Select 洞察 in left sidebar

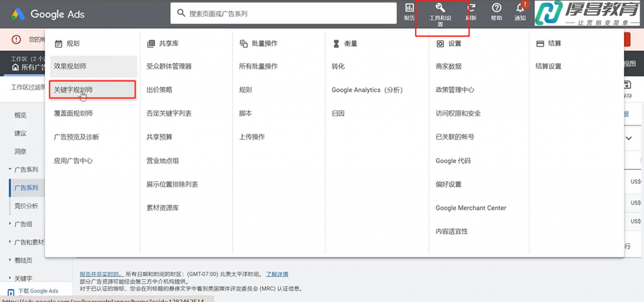(21, 151)
